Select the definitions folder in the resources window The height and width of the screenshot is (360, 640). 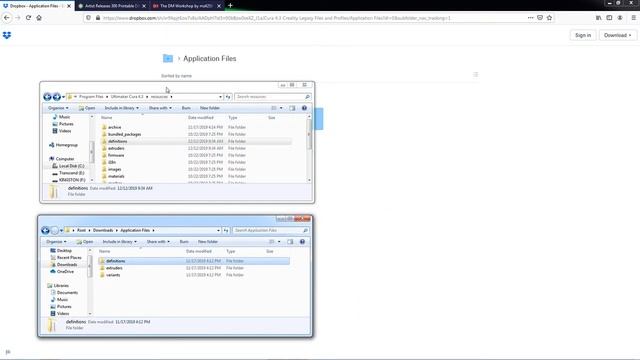[x=118, y=141]
